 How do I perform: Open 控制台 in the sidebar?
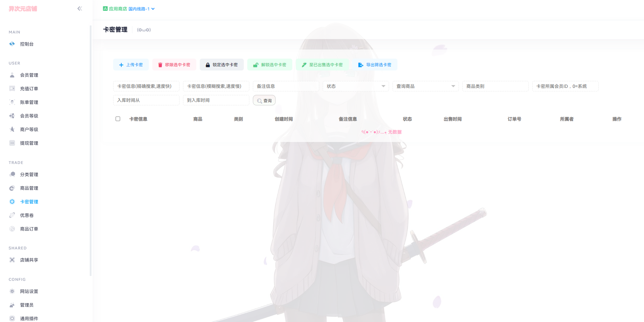pos(27,44)
